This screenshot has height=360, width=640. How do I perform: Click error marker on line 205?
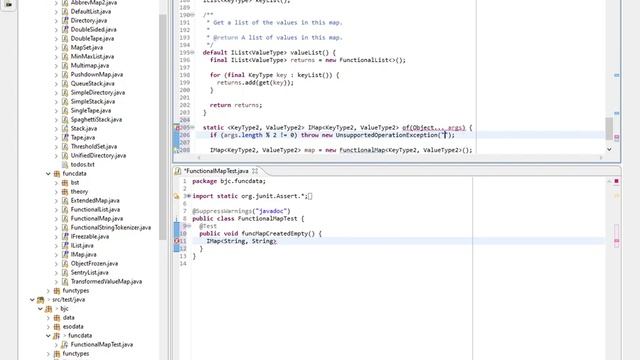pos(177,128)
